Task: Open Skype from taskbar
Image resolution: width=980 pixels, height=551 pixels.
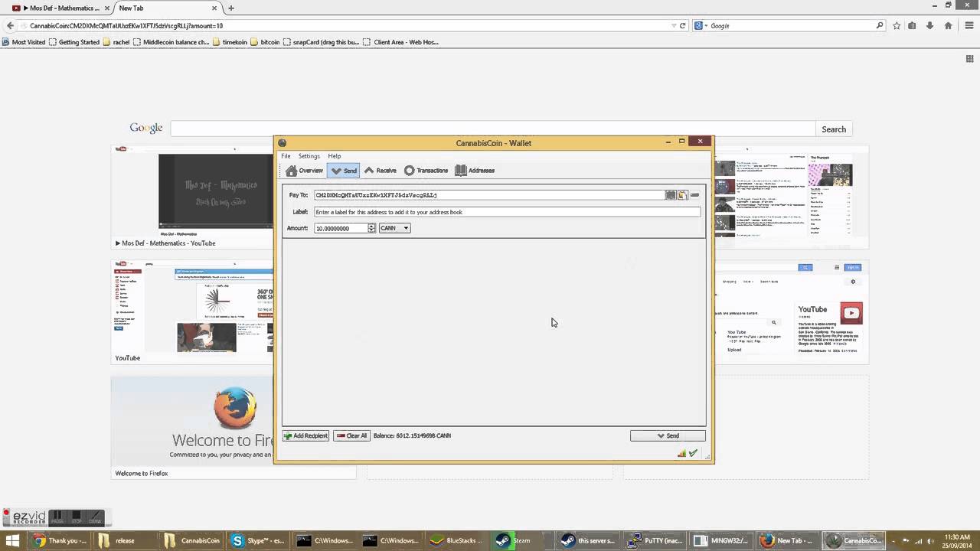Action: pyautogui.click(x=259, y=540)
